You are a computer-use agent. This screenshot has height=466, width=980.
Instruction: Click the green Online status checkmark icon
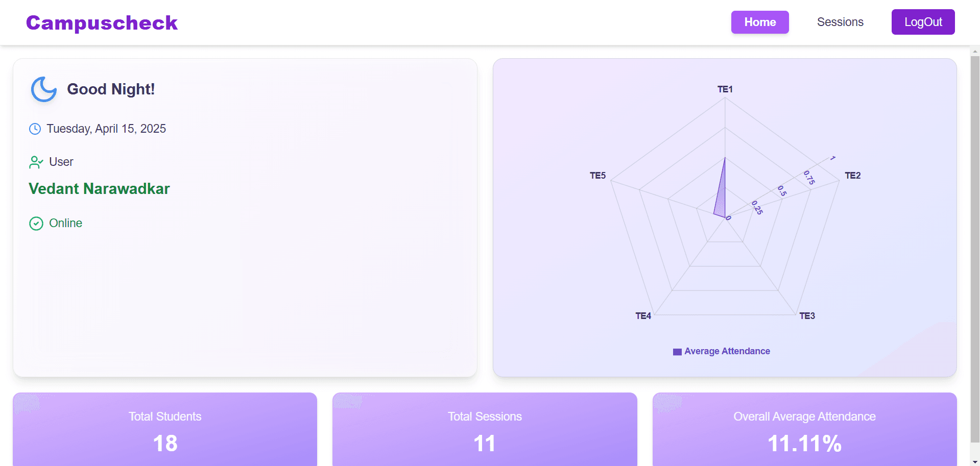[x=36, y=223]
